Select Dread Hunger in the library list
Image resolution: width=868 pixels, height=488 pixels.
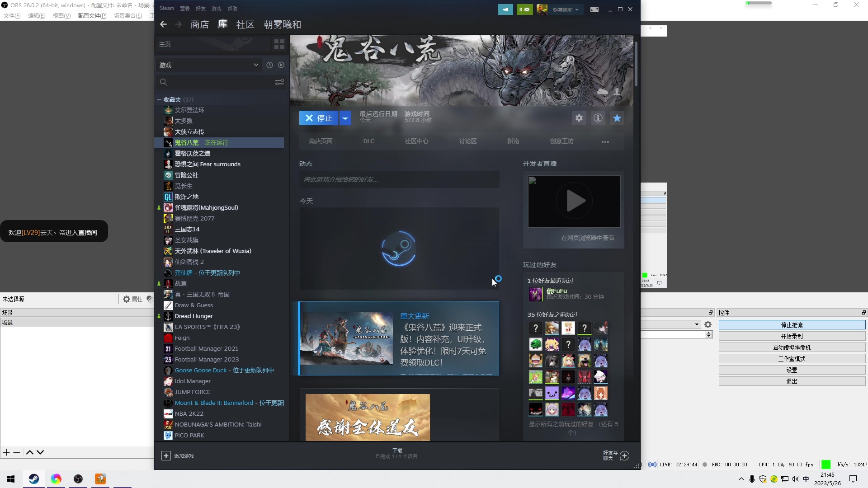[x=193, y=316]
